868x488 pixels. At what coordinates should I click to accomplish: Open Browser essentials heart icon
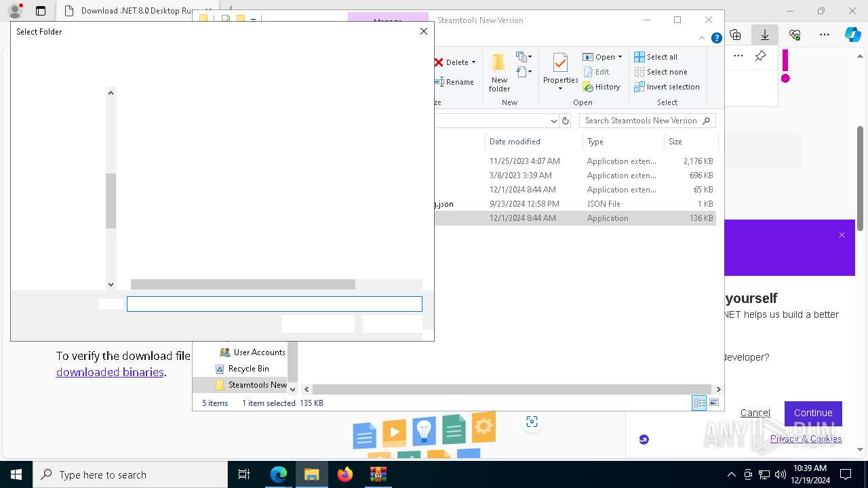(x=795, y=35)
